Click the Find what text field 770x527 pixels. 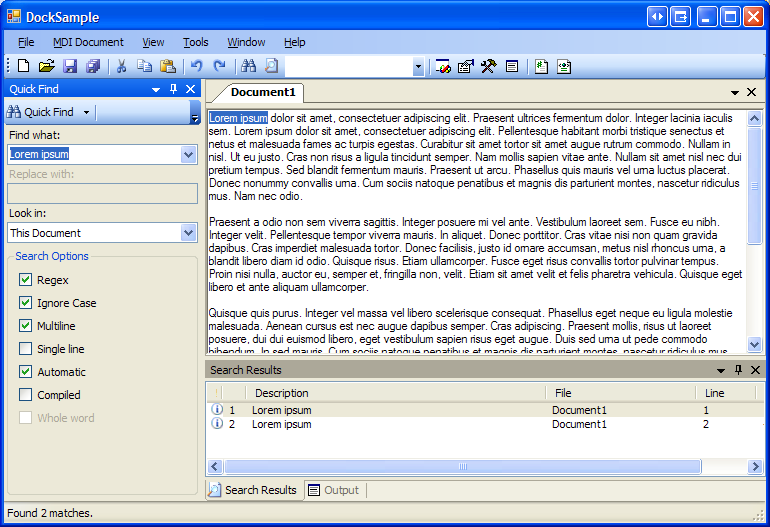(x=95, y=155)
